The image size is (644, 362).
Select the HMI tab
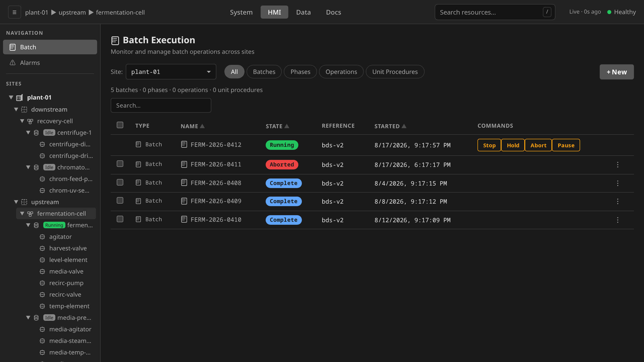tap(274, 12)
